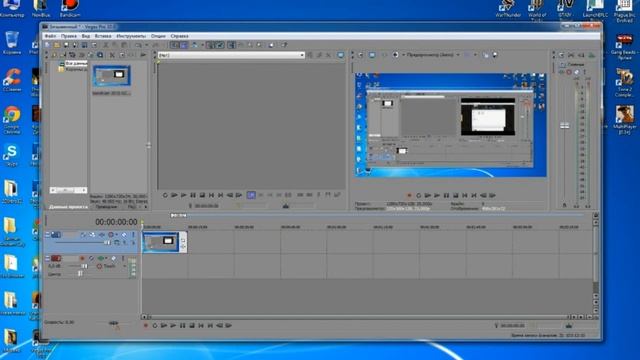Click Open folder icon in main toolbar
640x360 pixels.
57,45
